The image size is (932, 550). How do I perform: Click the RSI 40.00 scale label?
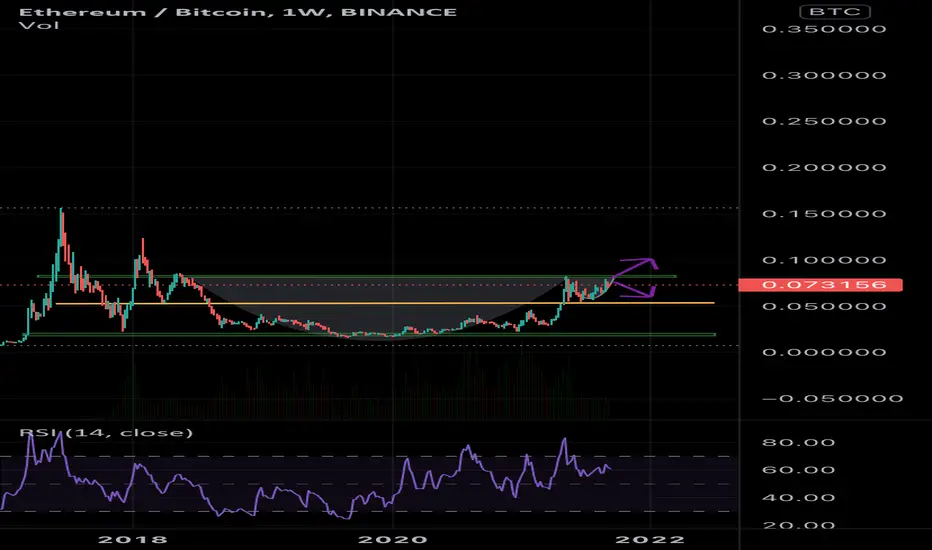(x=798, y=498)
